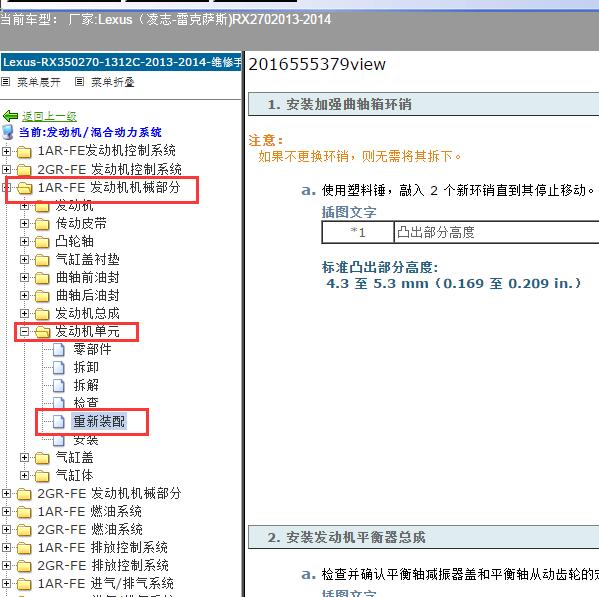Click the 发动机总成 folder icon
599x597 pixels.
click(x=42, y=314)
